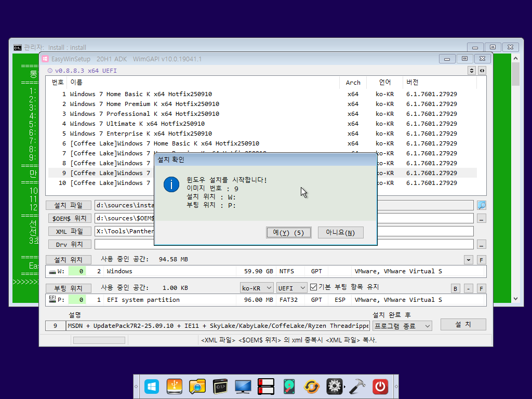The width and height of the screenshot is (532, 399).
Task: Click the 언어 column header
Action: pos(385,82)
